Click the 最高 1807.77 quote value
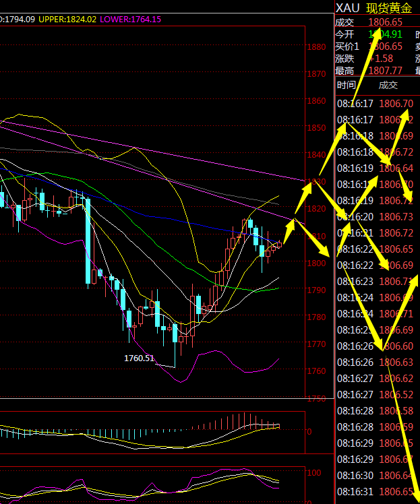Screen dimensions: 420x504 click(x=386, y=71)
